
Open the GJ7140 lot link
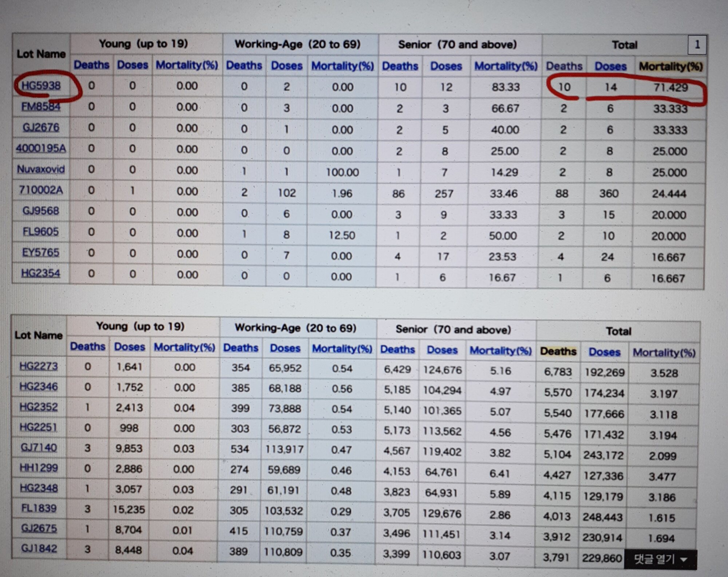[39, 448]
